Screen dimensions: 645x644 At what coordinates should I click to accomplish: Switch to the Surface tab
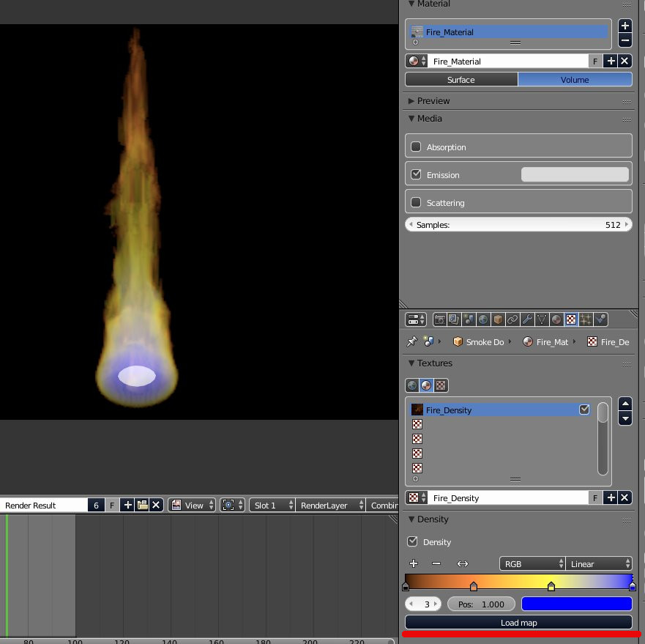click(x=461, y=80)
